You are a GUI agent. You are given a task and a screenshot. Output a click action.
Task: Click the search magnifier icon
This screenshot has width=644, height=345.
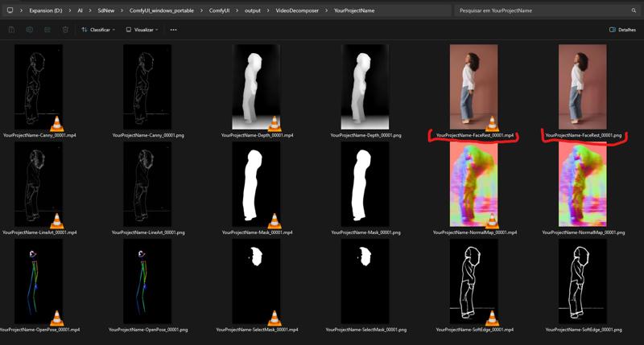coord(634,10)
